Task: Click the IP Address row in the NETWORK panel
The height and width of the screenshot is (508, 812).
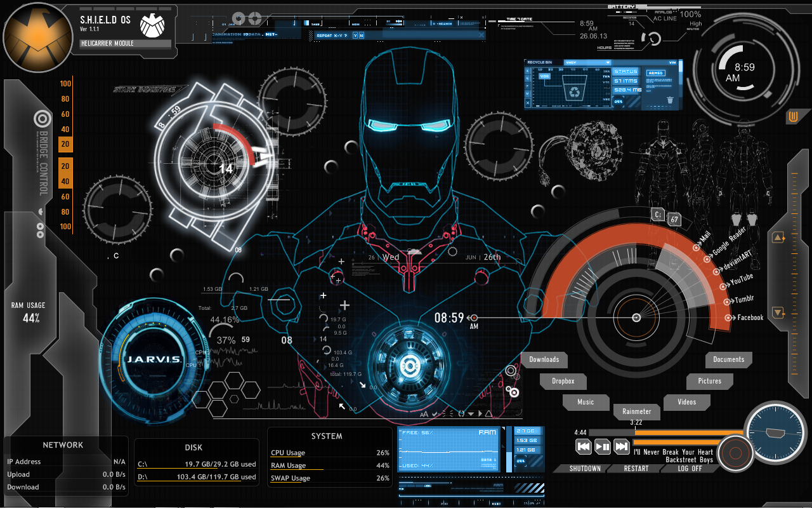Action: 66,462
